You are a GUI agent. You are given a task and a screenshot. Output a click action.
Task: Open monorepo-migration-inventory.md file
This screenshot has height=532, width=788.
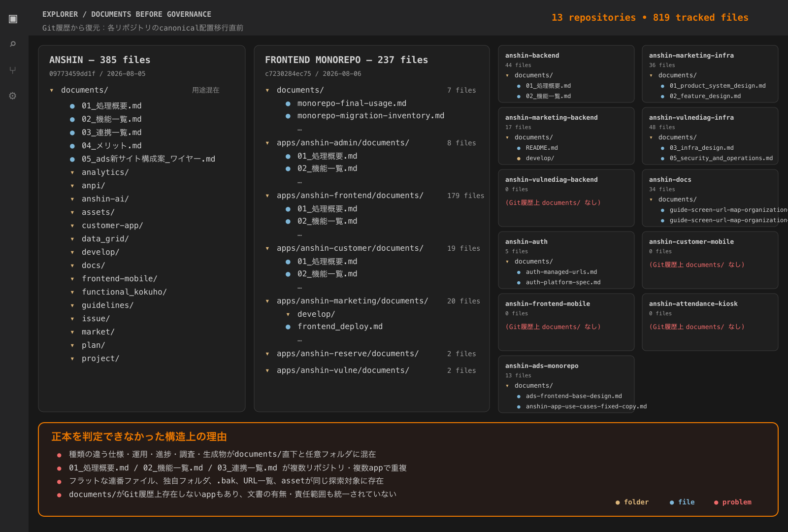(371, 116)
